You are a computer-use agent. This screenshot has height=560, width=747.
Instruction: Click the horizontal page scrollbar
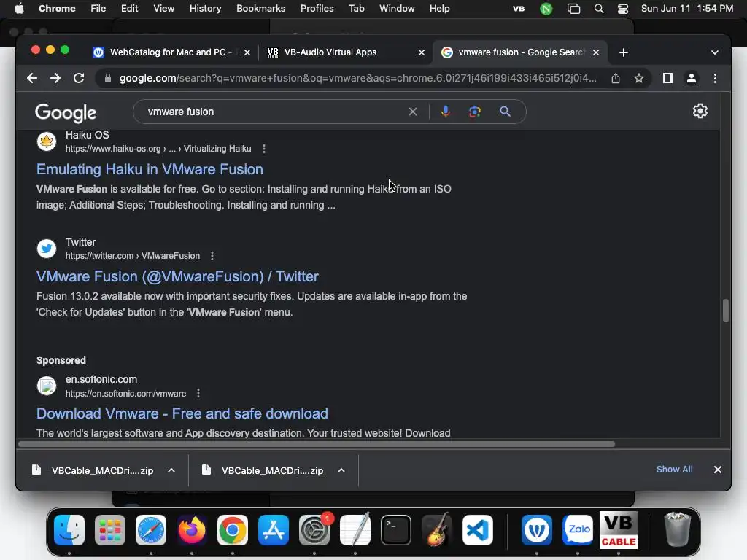317,444
